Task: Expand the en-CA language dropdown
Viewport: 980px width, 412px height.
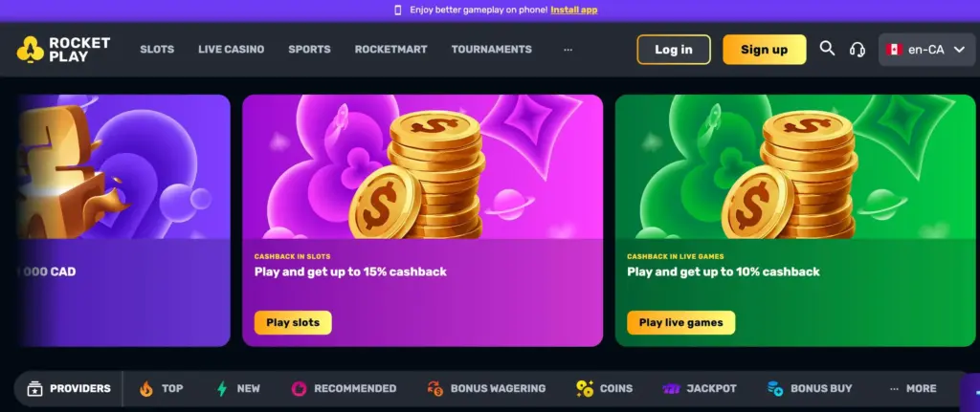Action: 926,50
